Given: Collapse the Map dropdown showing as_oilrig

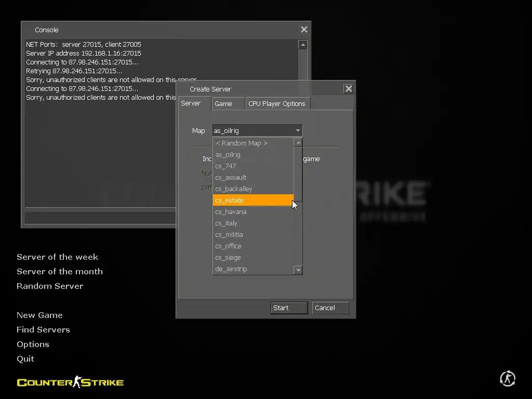Looking at the screenshot, I should (258, 130).
